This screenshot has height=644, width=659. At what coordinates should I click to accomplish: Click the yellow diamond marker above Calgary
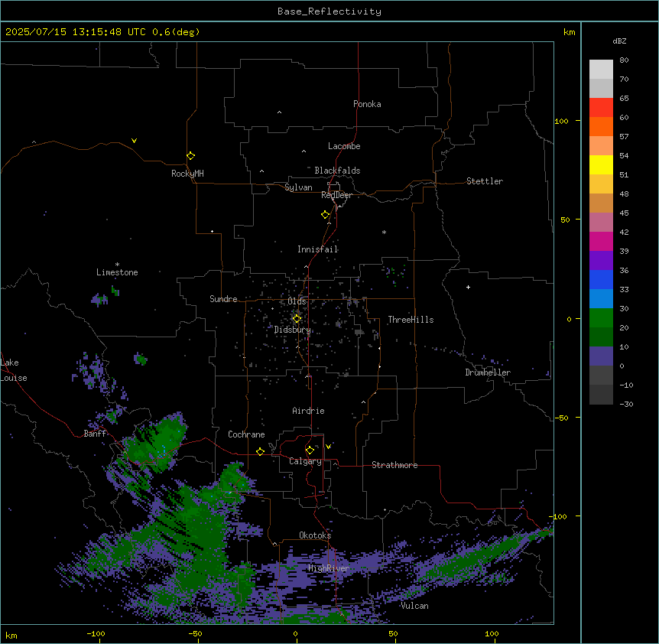[x=310, y=450]
